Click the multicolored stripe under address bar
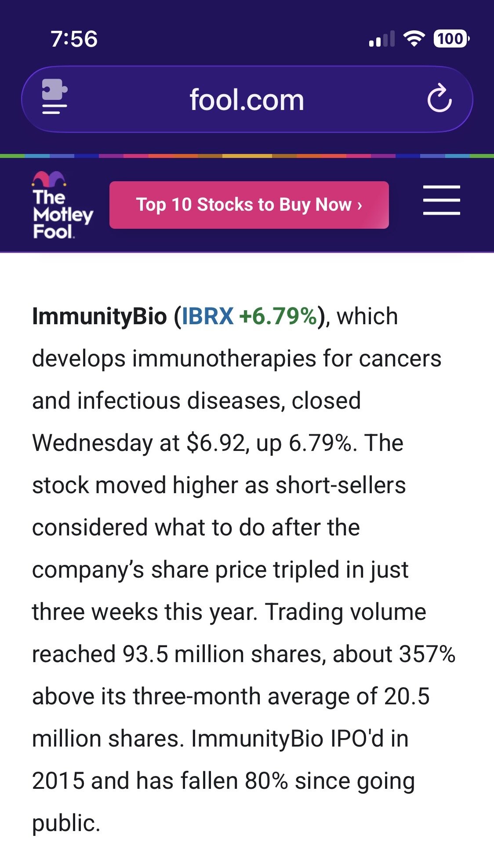 point(247,156)
